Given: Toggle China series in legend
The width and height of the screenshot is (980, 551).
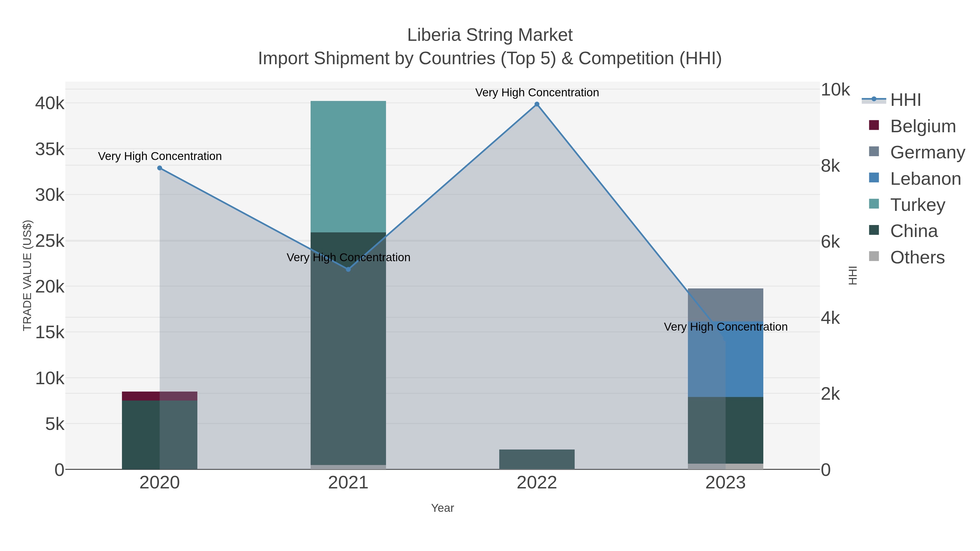Looking at the screenshot, I should pos(903,231).
